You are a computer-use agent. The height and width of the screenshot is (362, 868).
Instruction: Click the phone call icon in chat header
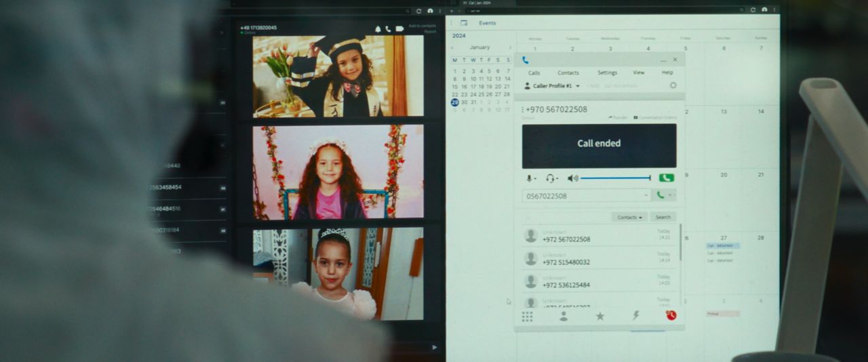[389, 29]
